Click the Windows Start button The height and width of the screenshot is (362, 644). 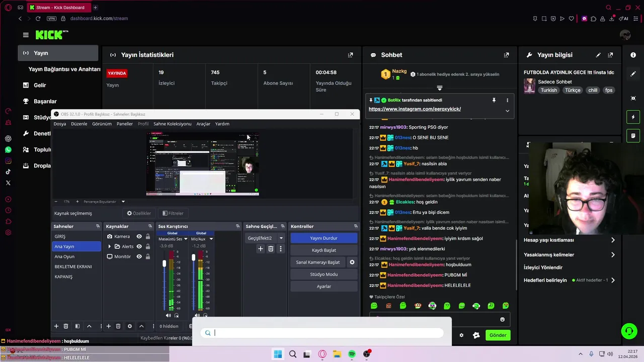278,354
